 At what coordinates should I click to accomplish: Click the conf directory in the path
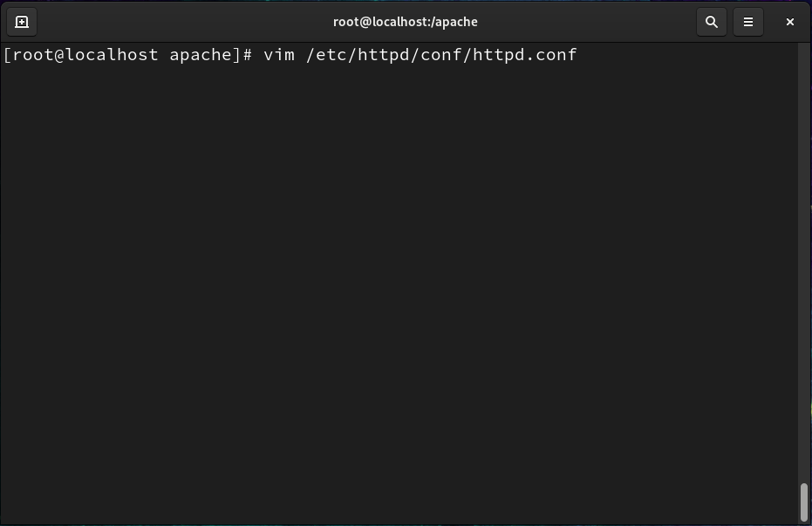[x=441, y=55]
